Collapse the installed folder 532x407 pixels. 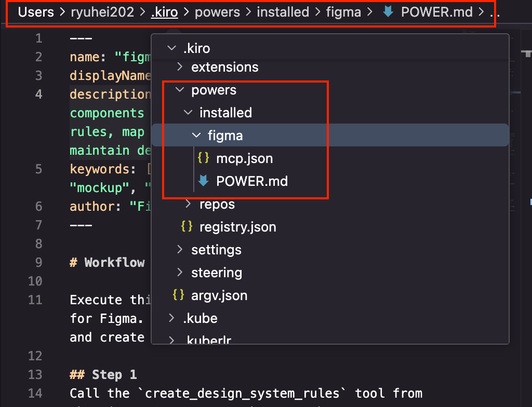point(188,113)
